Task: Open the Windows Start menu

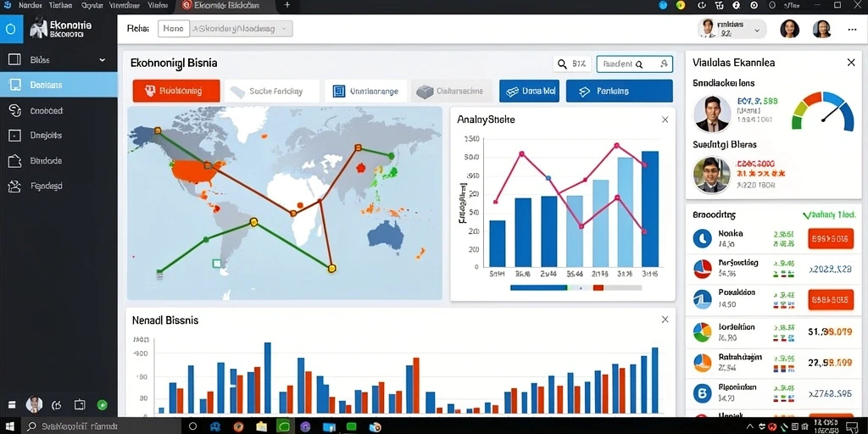Action: click(12, 426)
